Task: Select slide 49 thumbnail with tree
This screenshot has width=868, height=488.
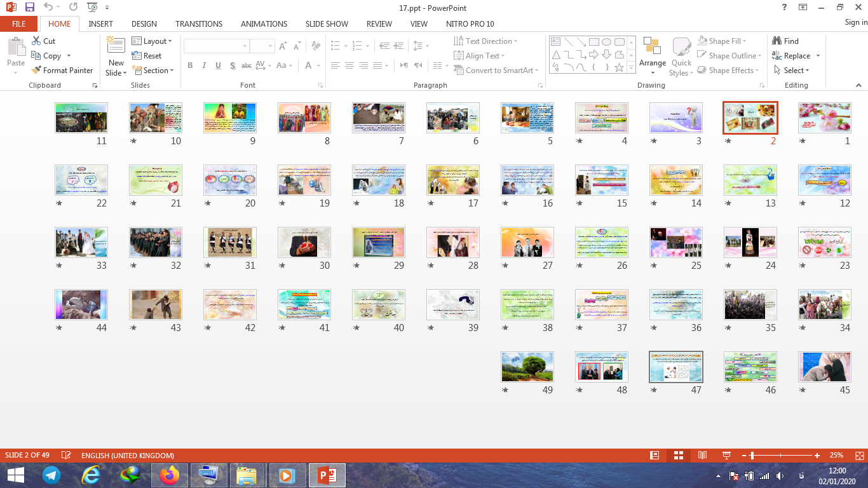Action: [527, 367]
